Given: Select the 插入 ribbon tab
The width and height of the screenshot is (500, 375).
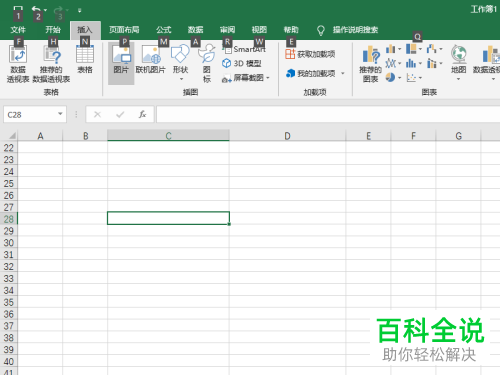Looking at the screenshot, I should (85, 30).
